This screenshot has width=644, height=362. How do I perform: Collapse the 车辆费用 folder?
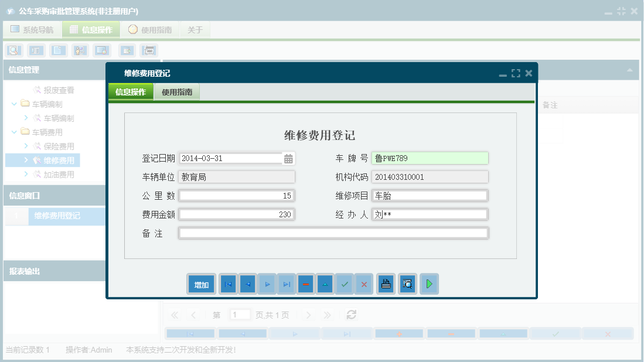[x=13, y=132]
